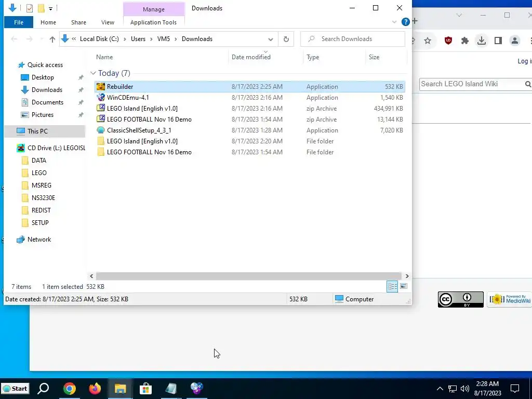Open the browser tab search dropdown
The height and width of the screenshot is (399, 532).
[x=459, y=15]
